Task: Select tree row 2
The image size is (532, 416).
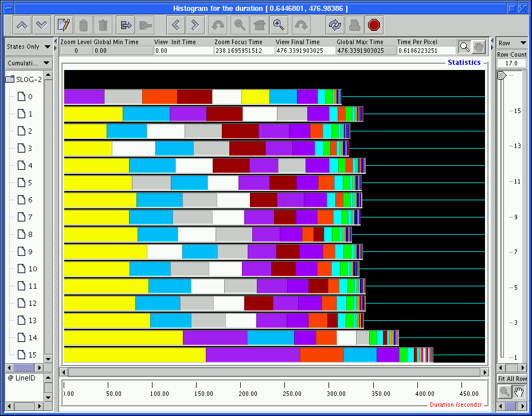Action: [25, 131]
